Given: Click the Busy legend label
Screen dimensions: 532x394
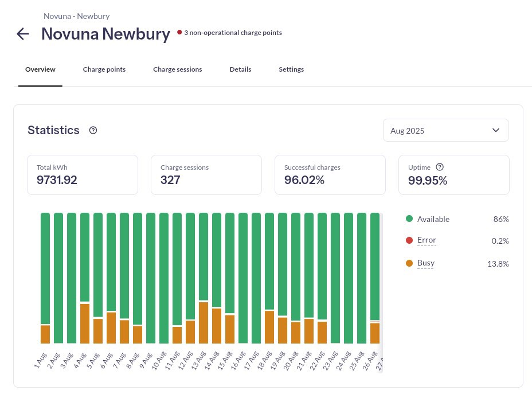Looking at the screenshot, I should (x=426, y=263).
